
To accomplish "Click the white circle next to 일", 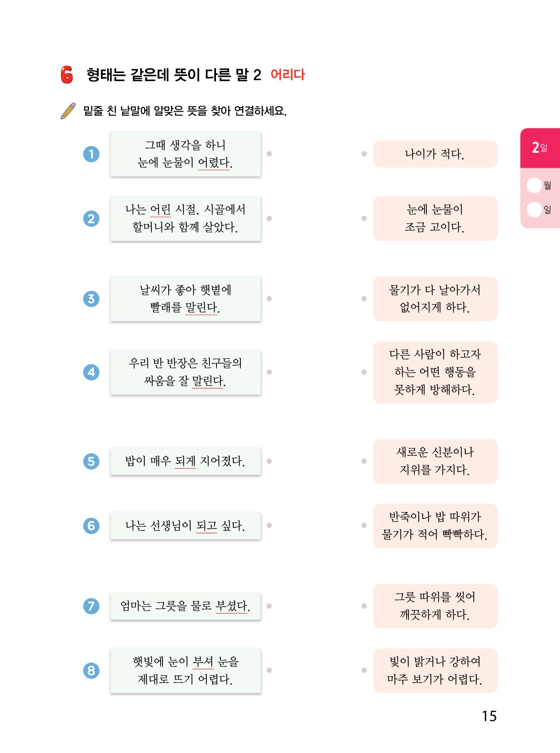I will coord(534,210).
